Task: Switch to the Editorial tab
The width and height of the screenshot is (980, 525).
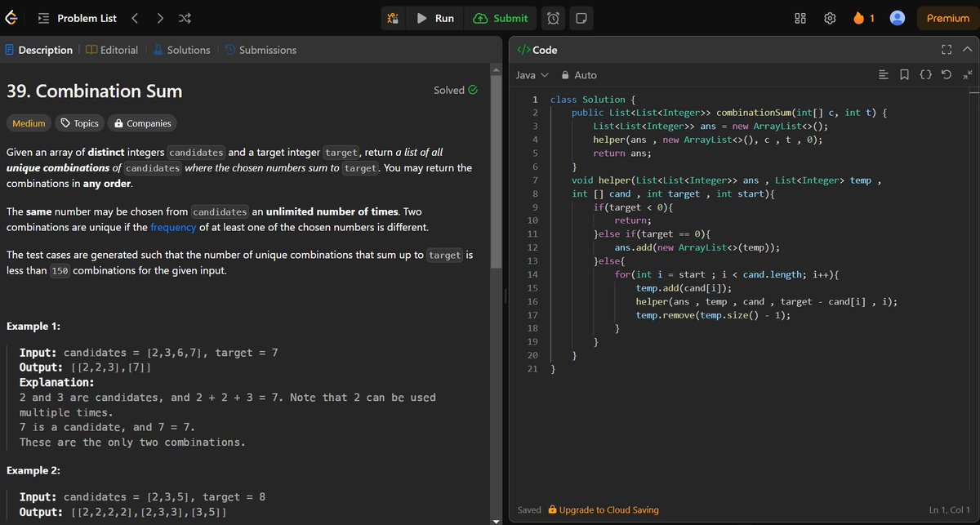Action: pyautogui.click(x=112, y=50)
